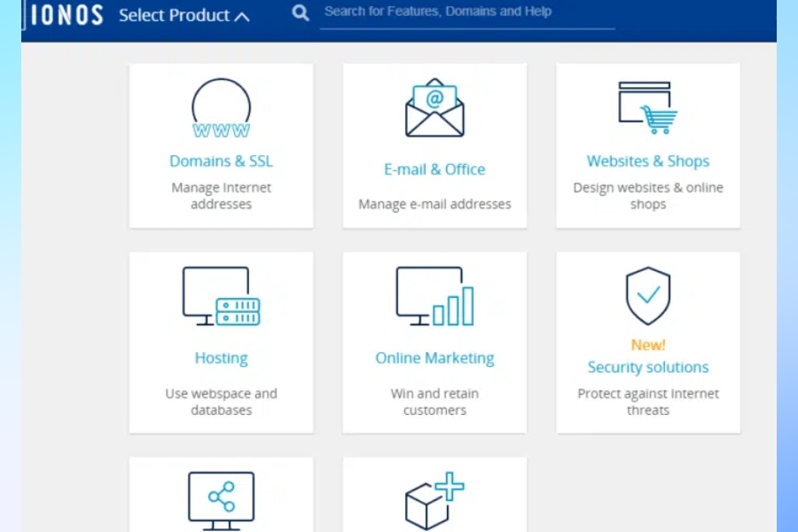
Task: Open the Domains & SSL link
Action: (222, 160)
